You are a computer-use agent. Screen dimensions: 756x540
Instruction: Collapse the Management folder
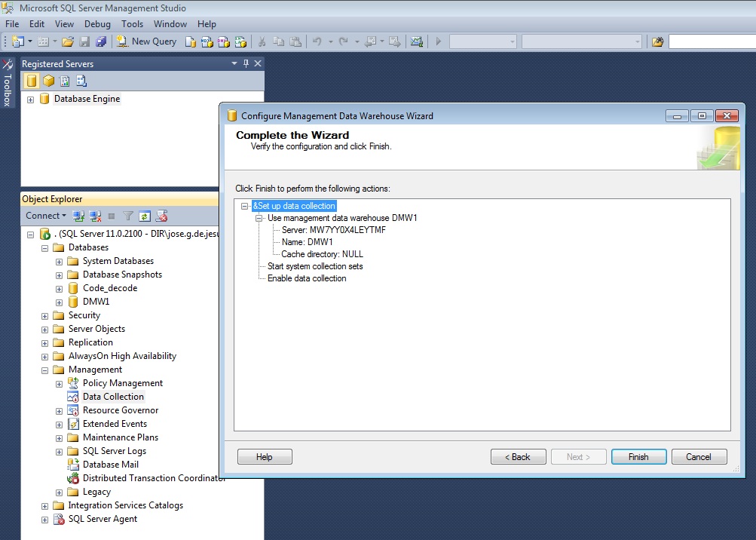tap(44, 370)
